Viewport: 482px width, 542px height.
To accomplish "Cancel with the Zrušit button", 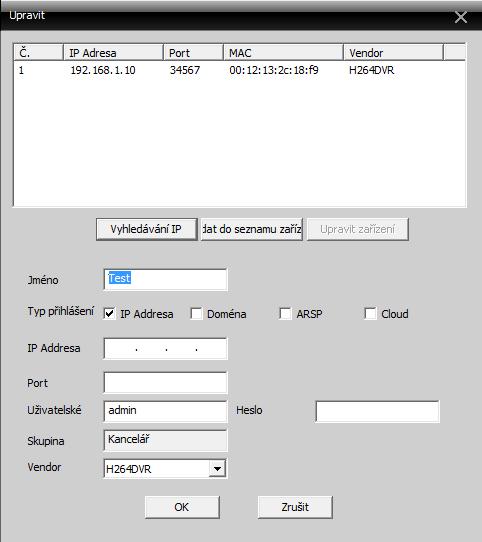I will coord(295,507).
